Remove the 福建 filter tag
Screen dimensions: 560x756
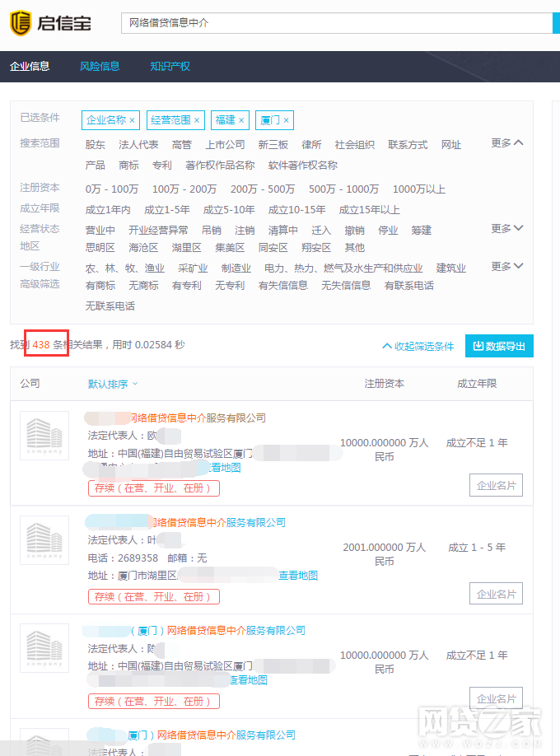[x=241, y=120]
